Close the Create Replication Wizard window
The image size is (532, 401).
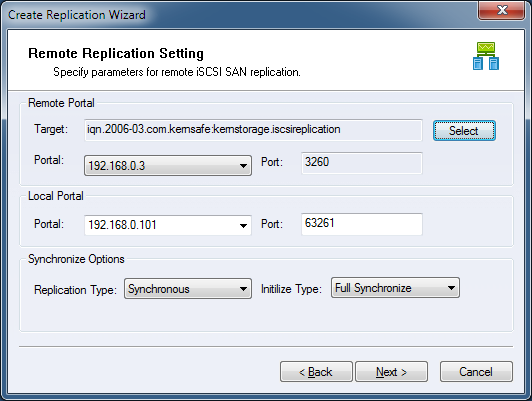(x=502, y=10)
